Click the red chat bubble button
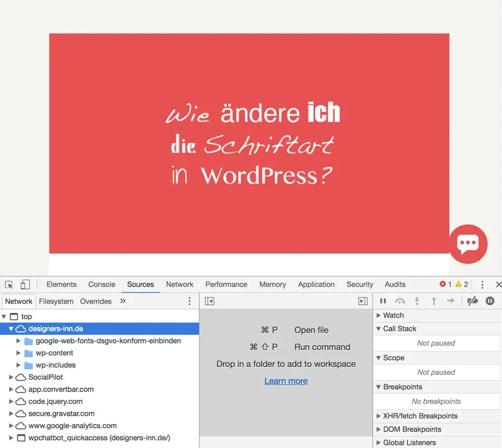 tap(468, 244)
